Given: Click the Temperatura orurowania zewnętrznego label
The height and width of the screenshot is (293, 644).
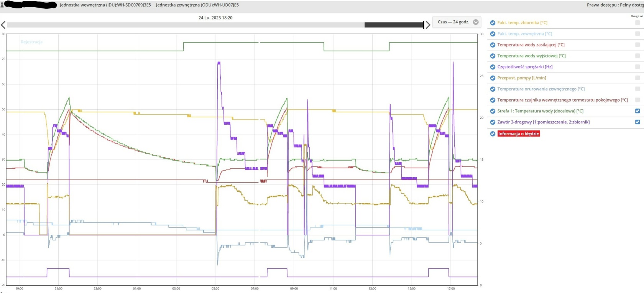Looking at the screenshot, I should pos(540,89).
